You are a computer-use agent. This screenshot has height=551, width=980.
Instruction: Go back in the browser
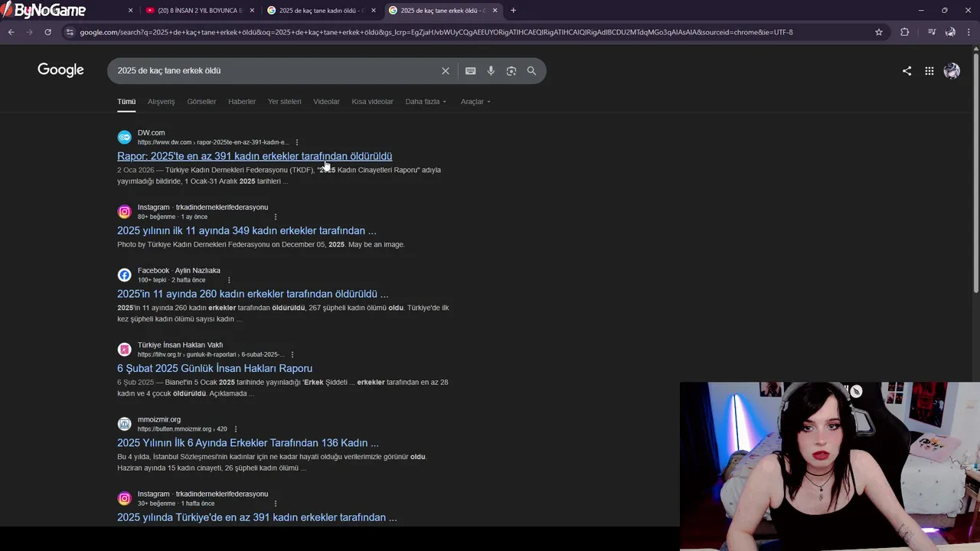tap(11, 32)
